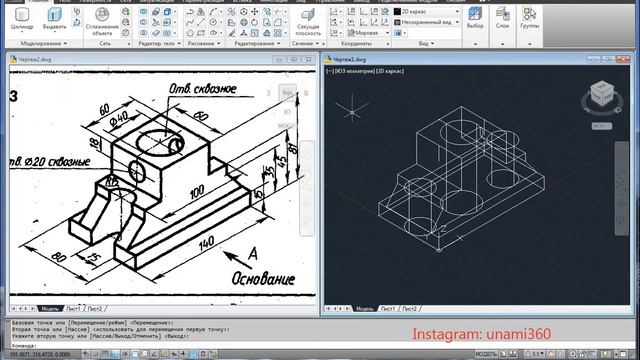Toggle 3D Object Snap in the status bar
The width and height of the screenshot is (640, 360).
tap(144, 354)
